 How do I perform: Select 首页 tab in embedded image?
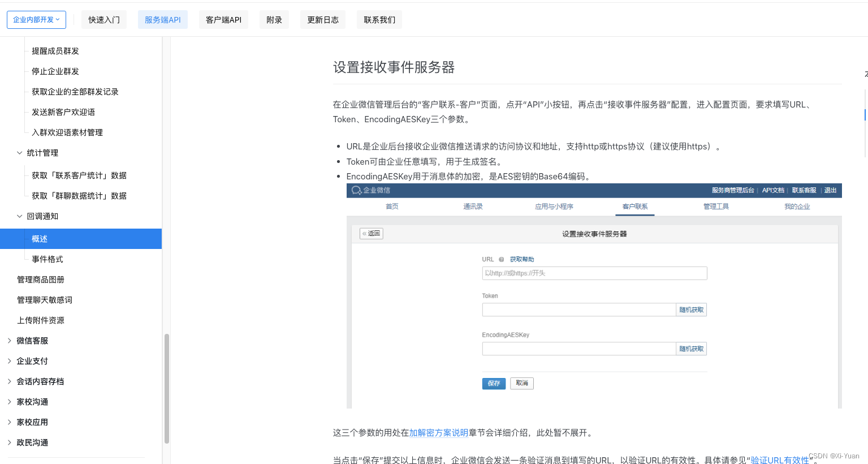[392, 207]
